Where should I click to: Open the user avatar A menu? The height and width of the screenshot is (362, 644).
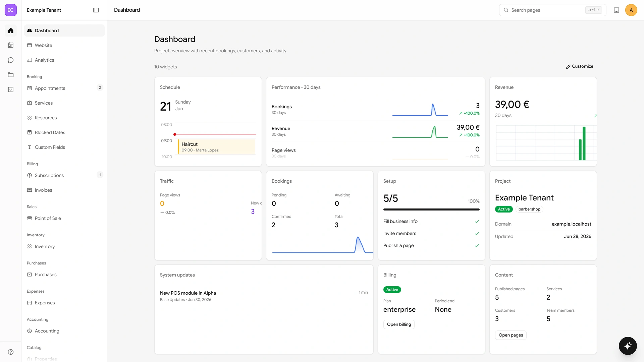coord(631,10)
